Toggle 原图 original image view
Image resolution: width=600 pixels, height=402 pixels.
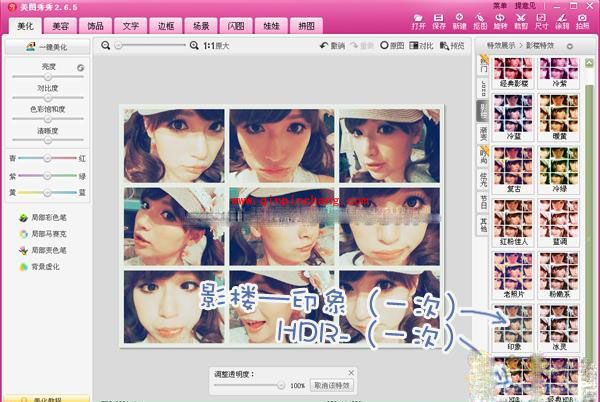pos(393,46)
